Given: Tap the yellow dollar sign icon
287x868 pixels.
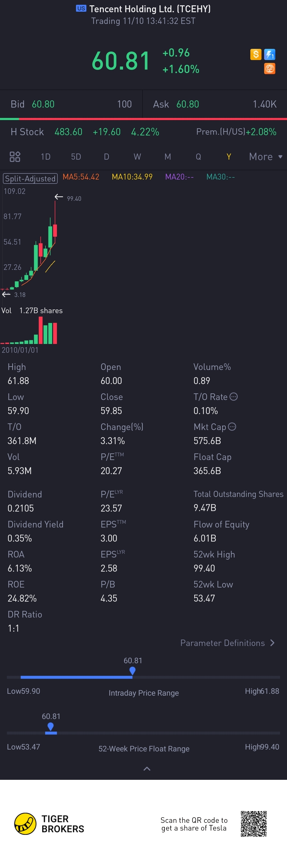Looking at the screenshot, I should [x=256, y=54].
